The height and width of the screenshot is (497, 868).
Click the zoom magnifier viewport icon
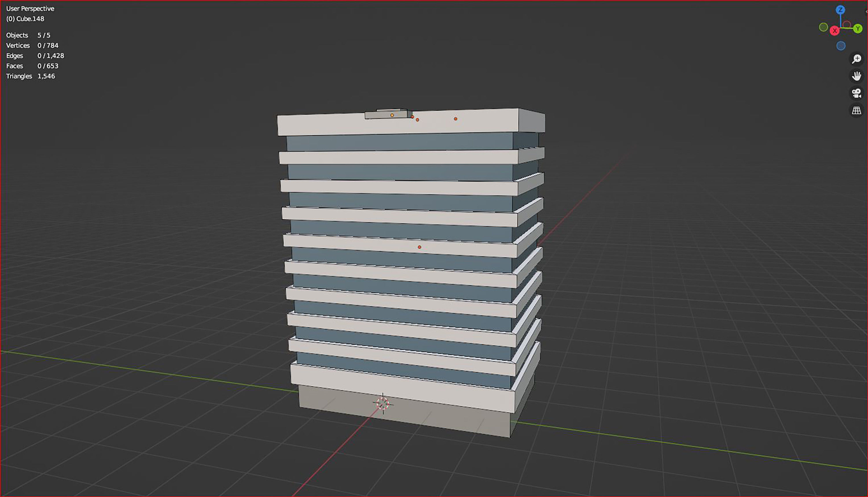coord(856,59)
